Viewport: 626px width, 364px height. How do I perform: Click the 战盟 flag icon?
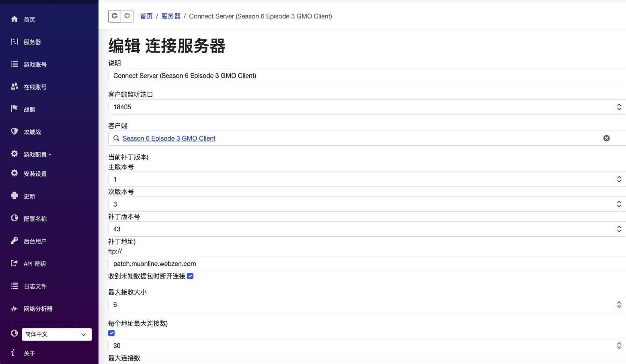pyautogui.click(x=14, y=108)
